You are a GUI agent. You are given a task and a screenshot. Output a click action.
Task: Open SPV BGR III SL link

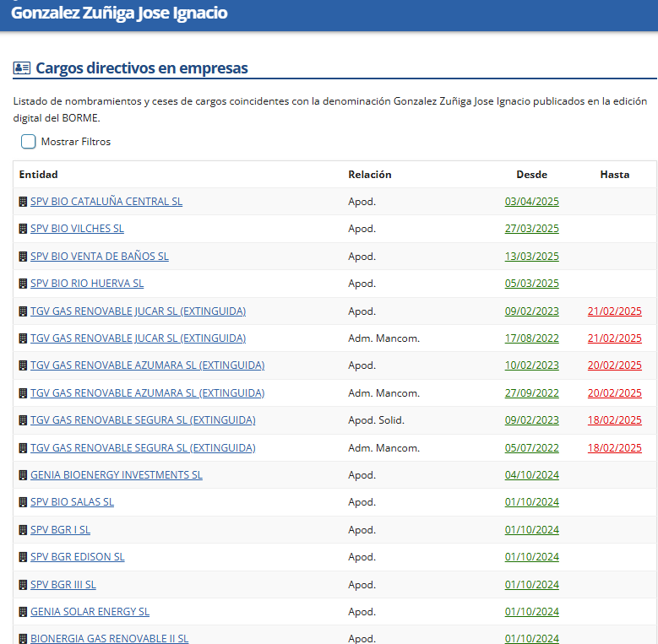(63, 584)
